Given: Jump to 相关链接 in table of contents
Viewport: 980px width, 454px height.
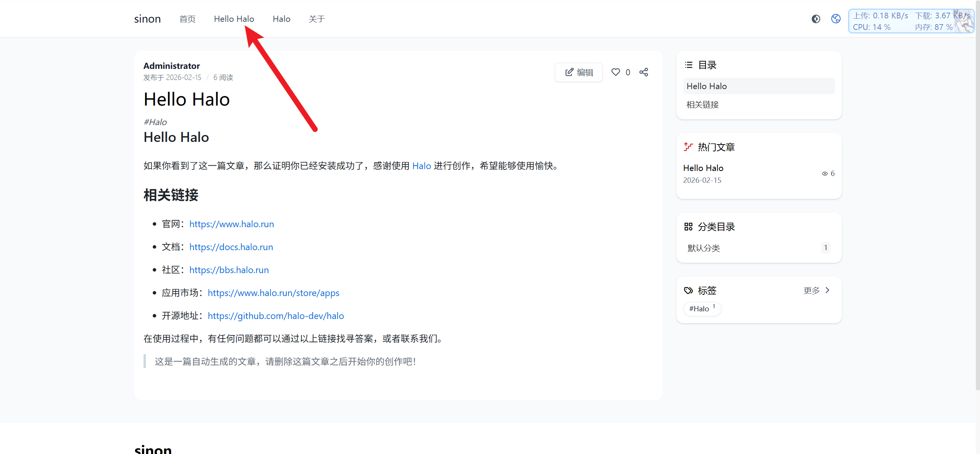Looking at the screenshot, I should click(x=703, y=105).
